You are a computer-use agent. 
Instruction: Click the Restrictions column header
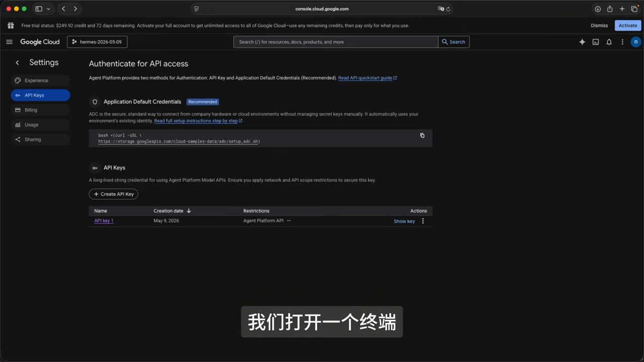coord(256,211)
